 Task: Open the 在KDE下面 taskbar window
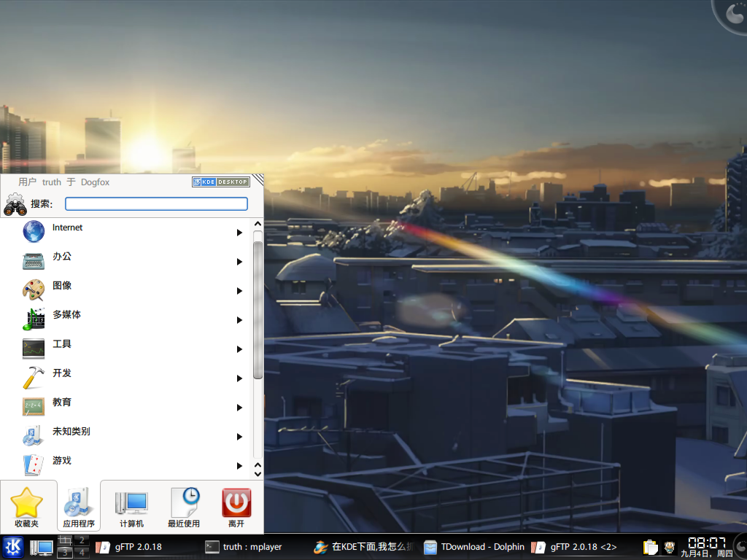(x=365, y=547)
